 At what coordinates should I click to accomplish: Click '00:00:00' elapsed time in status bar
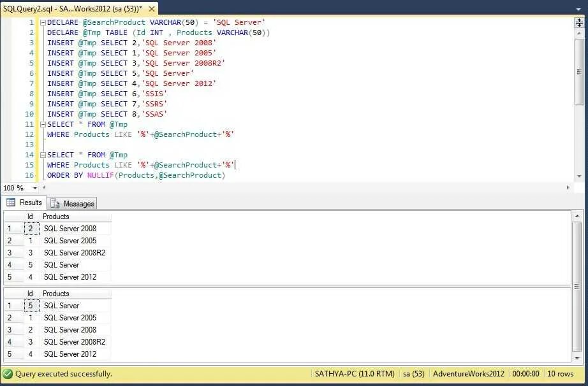click(x=526, y=374)
